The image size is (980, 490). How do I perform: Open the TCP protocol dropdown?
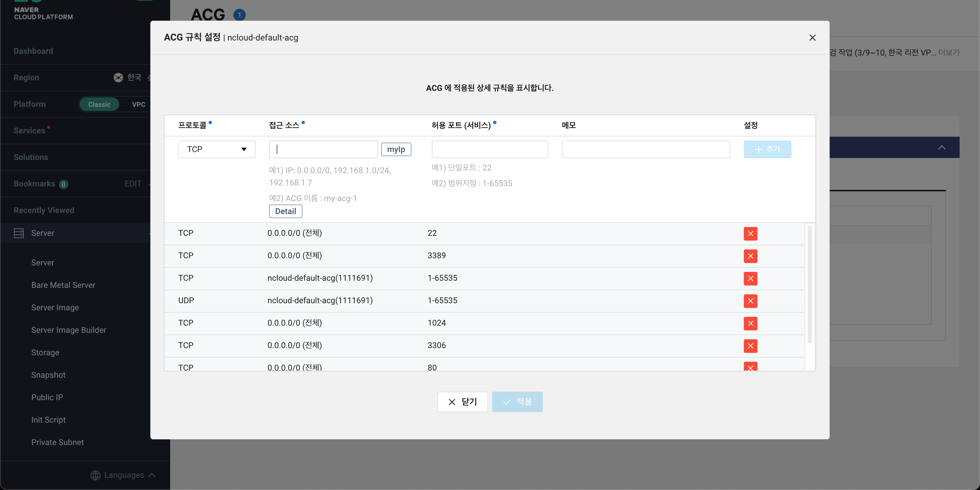click(x=216, y=149)
